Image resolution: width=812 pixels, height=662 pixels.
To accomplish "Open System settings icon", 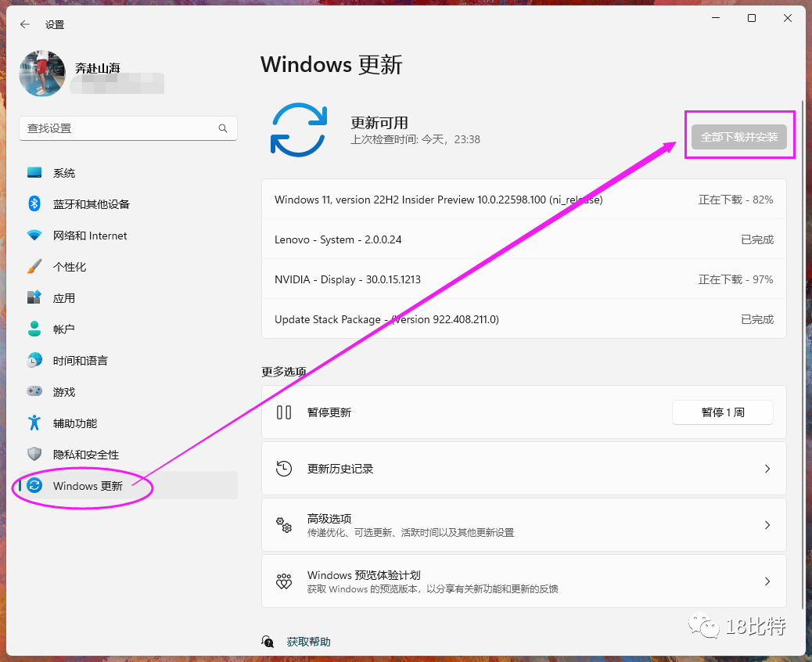I will [x=34, y=172].
